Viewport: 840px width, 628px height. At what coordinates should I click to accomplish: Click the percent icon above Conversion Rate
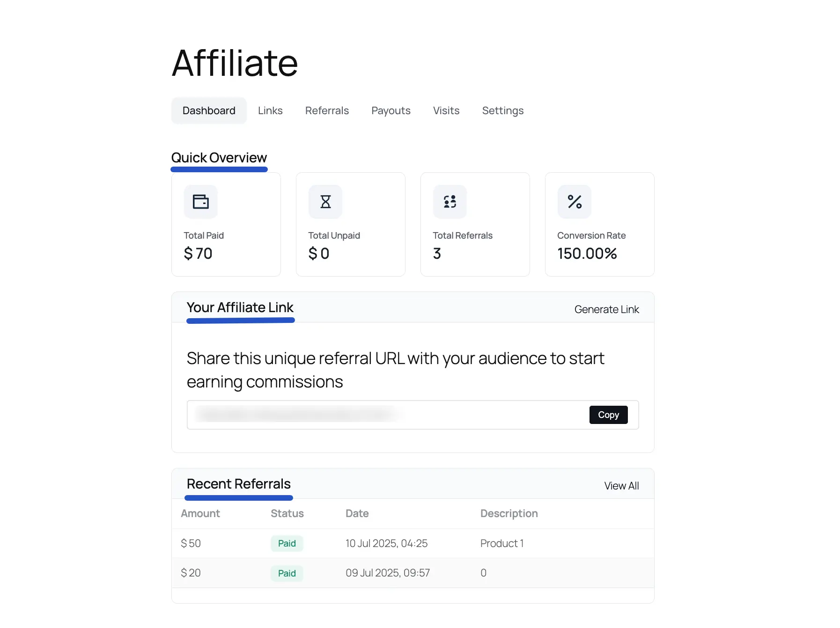tap(574, 202)
